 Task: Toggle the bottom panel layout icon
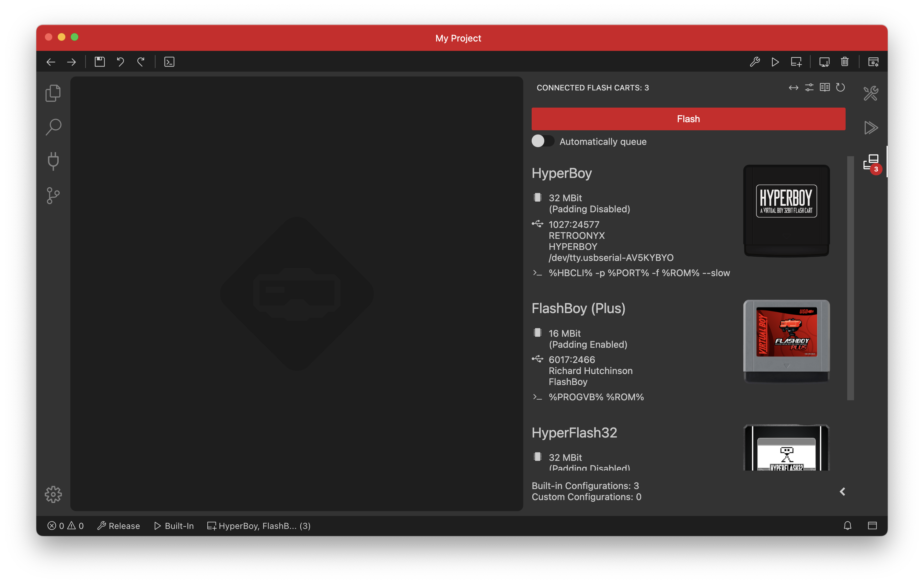(872, 526)
